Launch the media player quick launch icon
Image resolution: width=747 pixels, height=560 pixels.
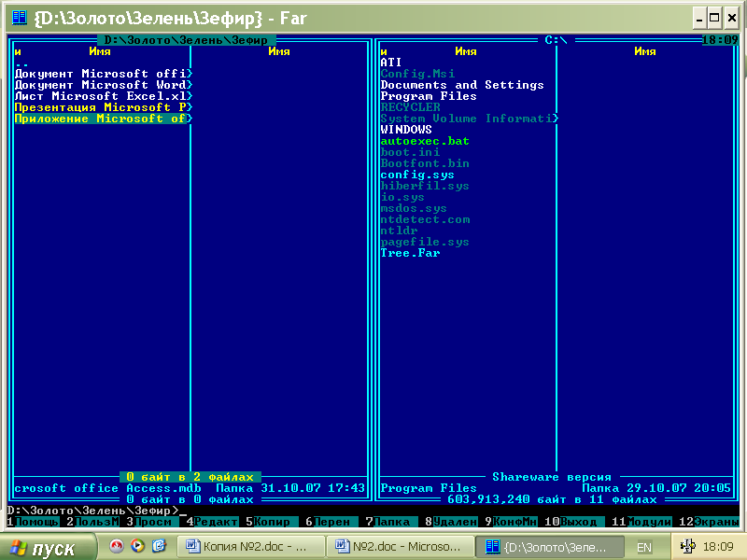(137, 546)
